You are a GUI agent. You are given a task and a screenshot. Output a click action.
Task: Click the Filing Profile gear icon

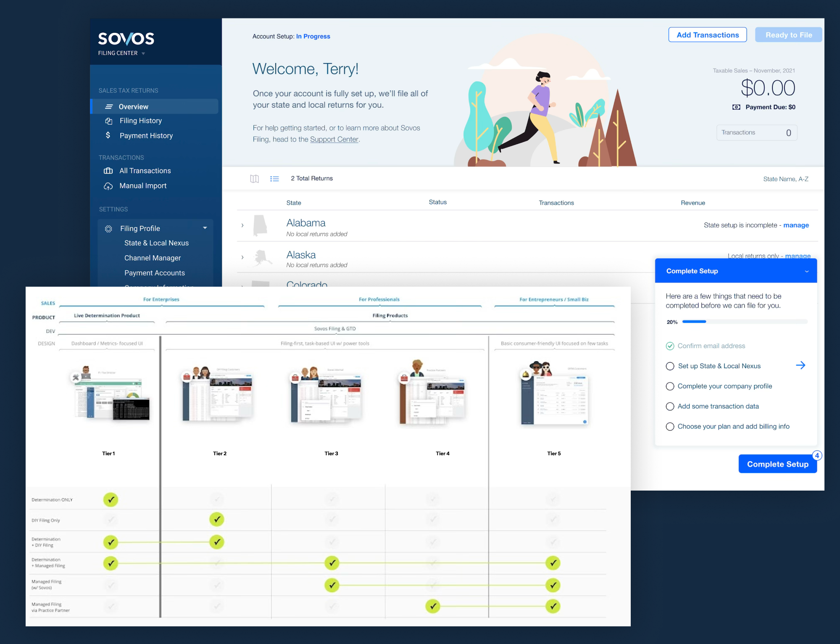point(108,229)
